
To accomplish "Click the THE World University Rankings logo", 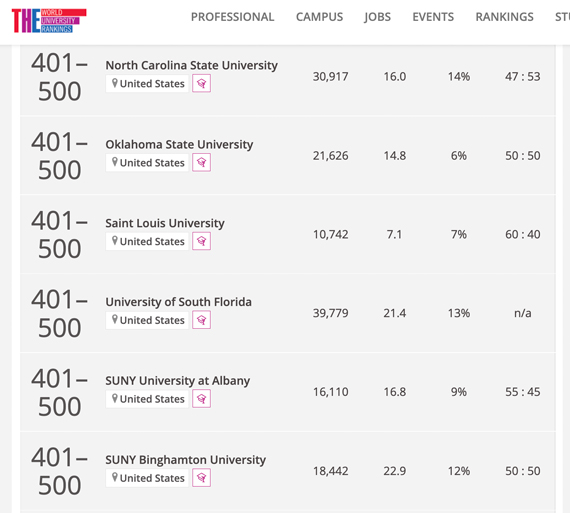I will pyautogui.click(x=49, y=21).
